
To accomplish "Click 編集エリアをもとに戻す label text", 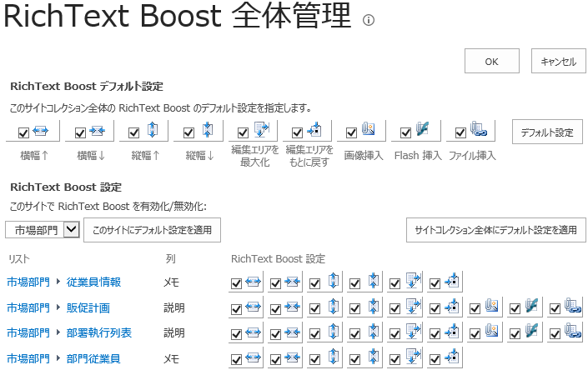I will tap(309, 156).
